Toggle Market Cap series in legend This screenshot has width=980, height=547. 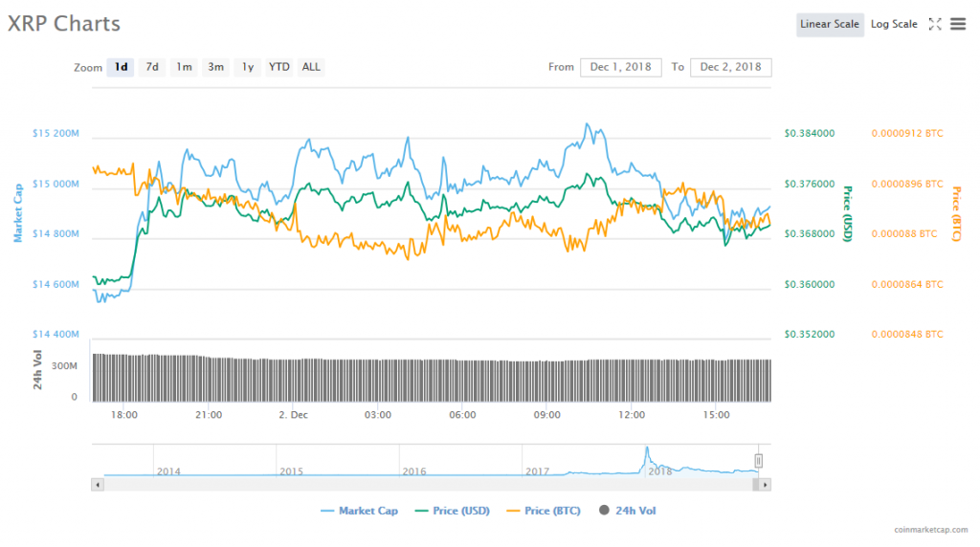(x=360, y=511)
